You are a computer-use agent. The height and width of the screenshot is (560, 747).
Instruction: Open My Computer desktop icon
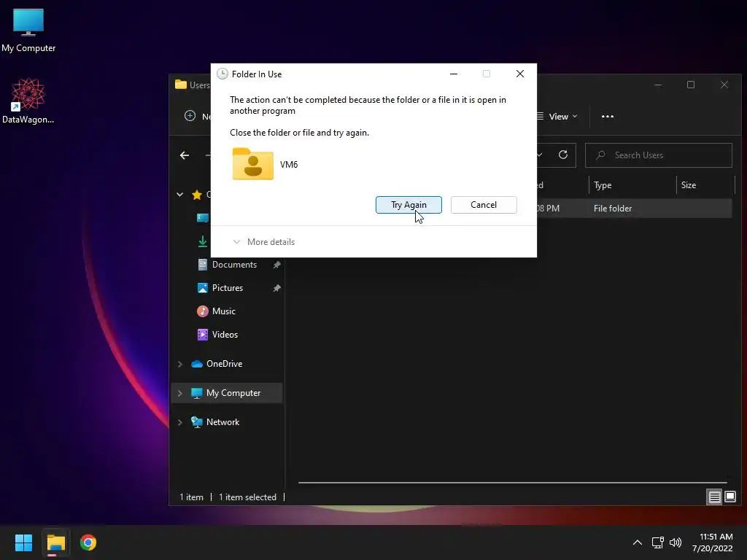point(28,30)
